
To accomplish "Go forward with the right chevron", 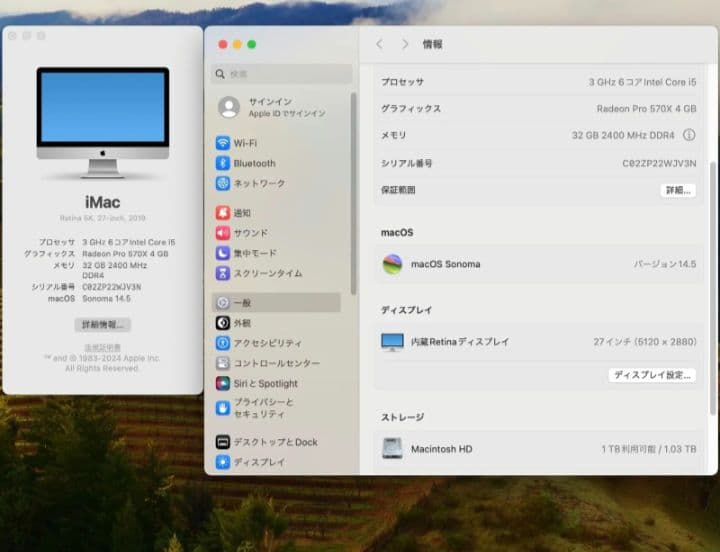I will click(405, 44).
